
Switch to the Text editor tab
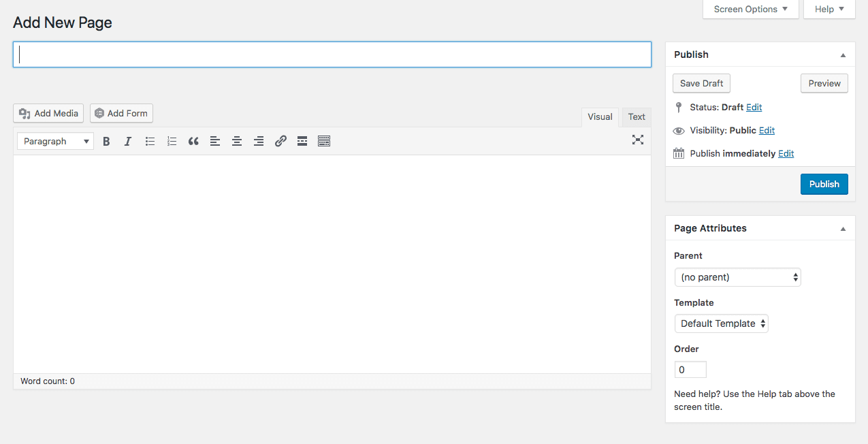[637, 117]
